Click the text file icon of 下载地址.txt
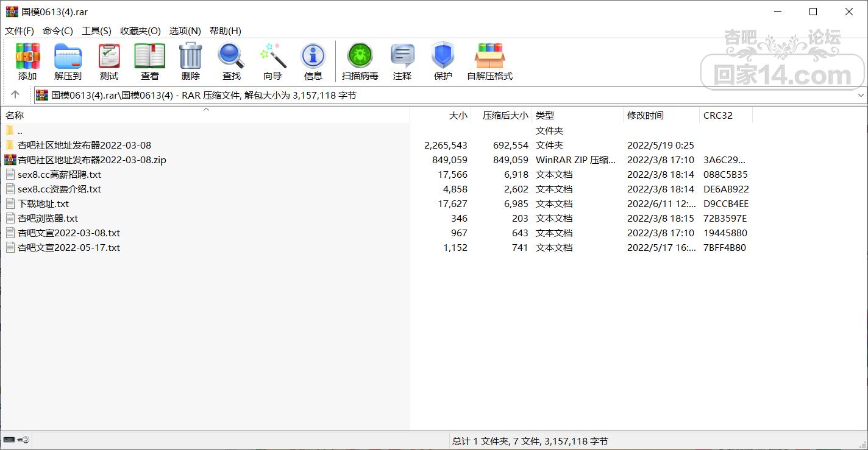The image size is (868, 450). 10,203
